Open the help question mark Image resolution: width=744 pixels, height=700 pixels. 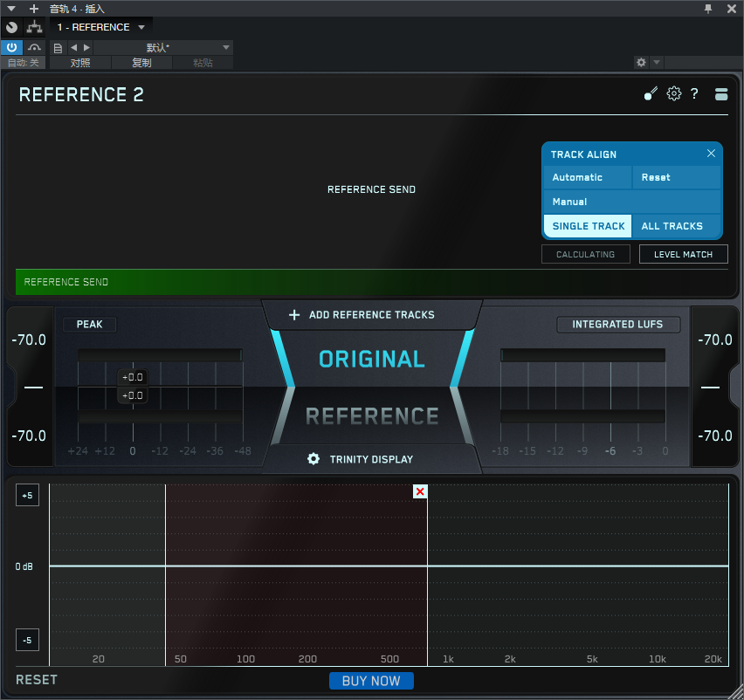(694, 94)
